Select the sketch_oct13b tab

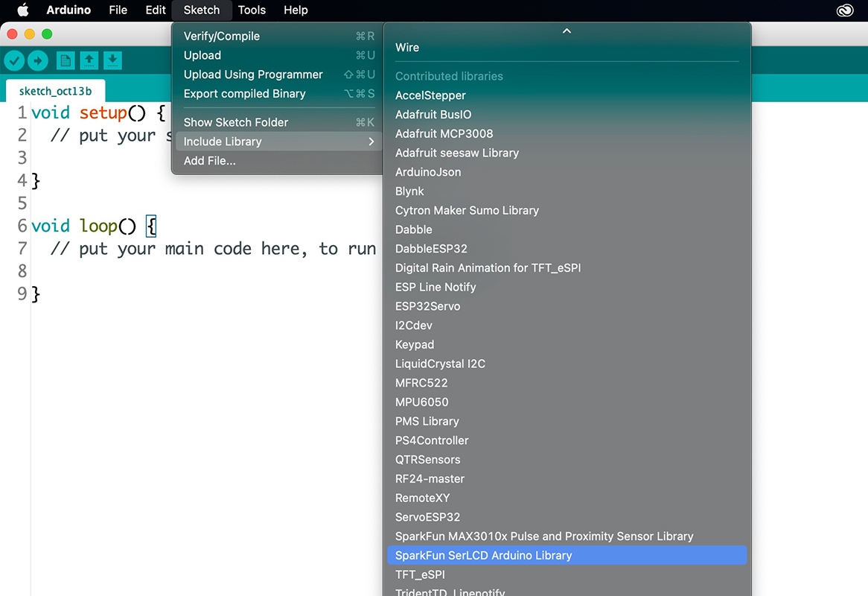coord(55,91)
